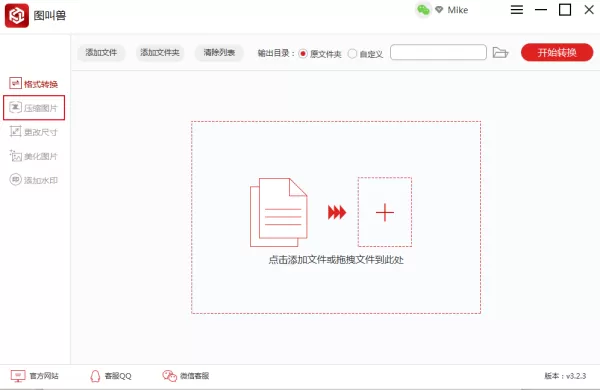Click the WeChat icon beside 微信客服
The width and height of the screenshot is (600, 390).
tap(170, 376)
